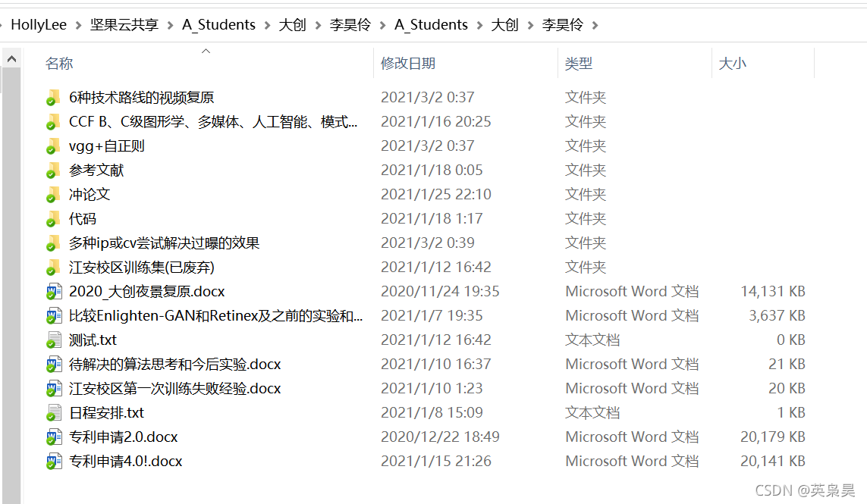Open the chevron after the last 李昊伶
This screenshot has height=504, width=867.
(x=597, y=24)
